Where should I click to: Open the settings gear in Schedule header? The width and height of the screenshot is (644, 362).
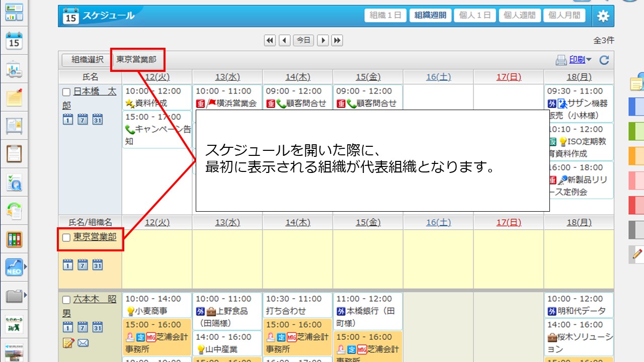point(603,16)
